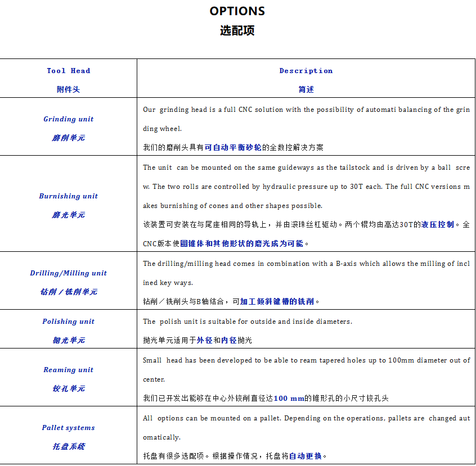Select the Grinding unit row label
The width and height of the screenshot is (476, 466).
tap(68, 119)
